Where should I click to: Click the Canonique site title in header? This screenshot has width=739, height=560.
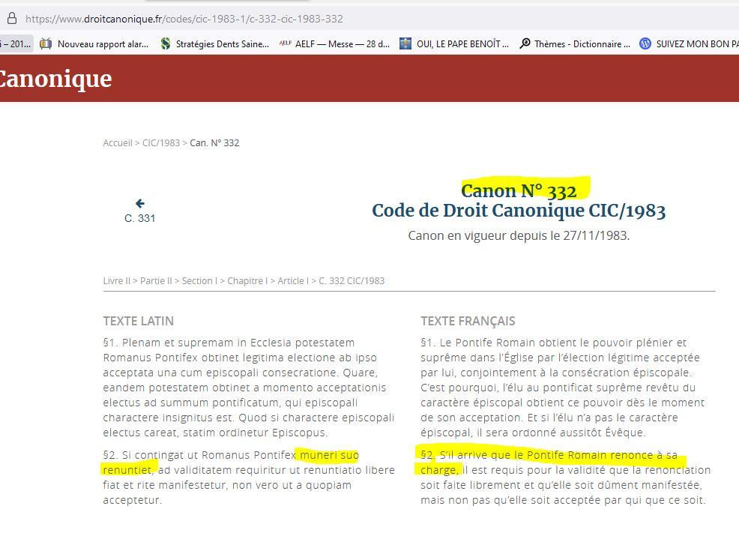coord(55,79)
